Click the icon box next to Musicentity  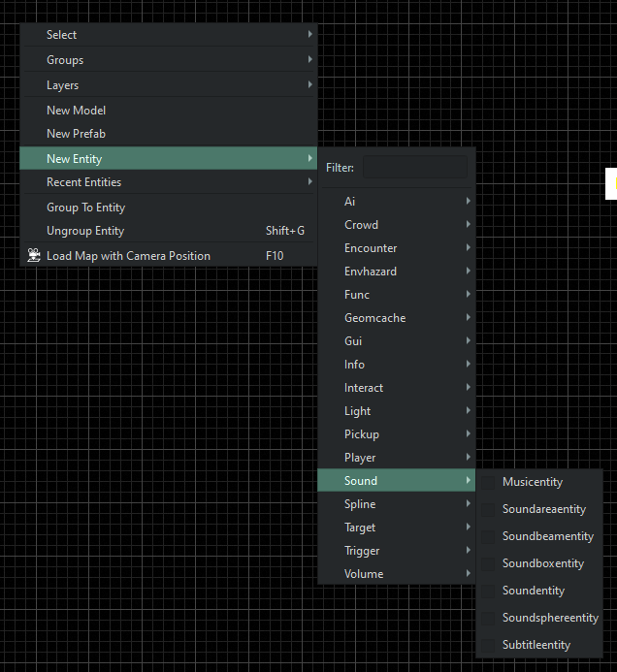[488, 482]
